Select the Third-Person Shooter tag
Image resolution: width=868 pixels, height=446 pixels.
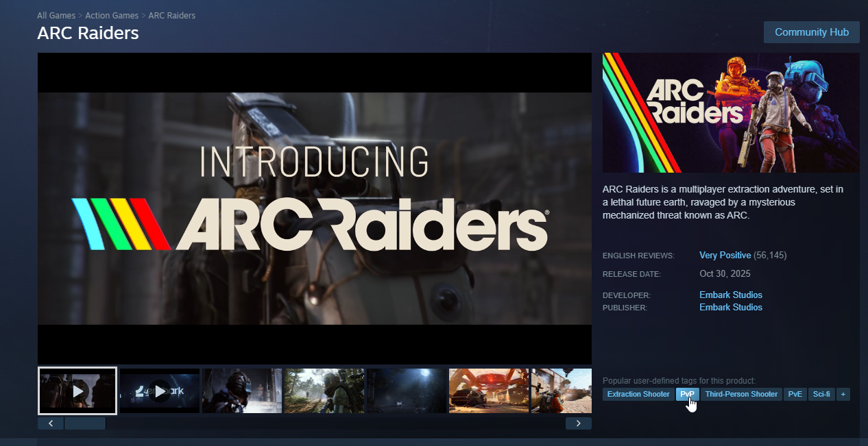(741, 394)
